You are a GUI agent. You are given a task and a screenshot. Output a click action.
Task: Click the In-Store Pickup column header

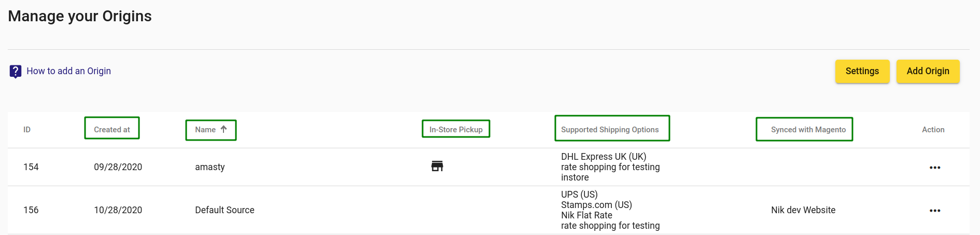[456, 129]
